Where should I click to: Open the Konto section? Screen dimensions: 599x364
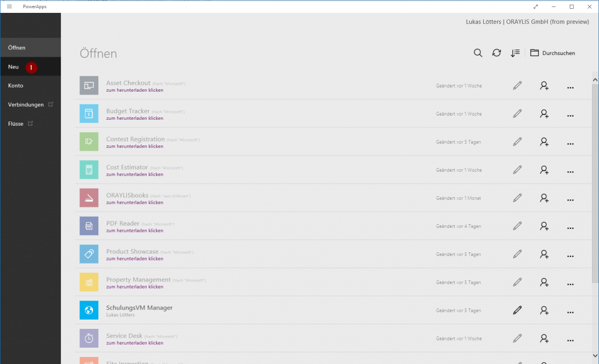click(30, 85)
